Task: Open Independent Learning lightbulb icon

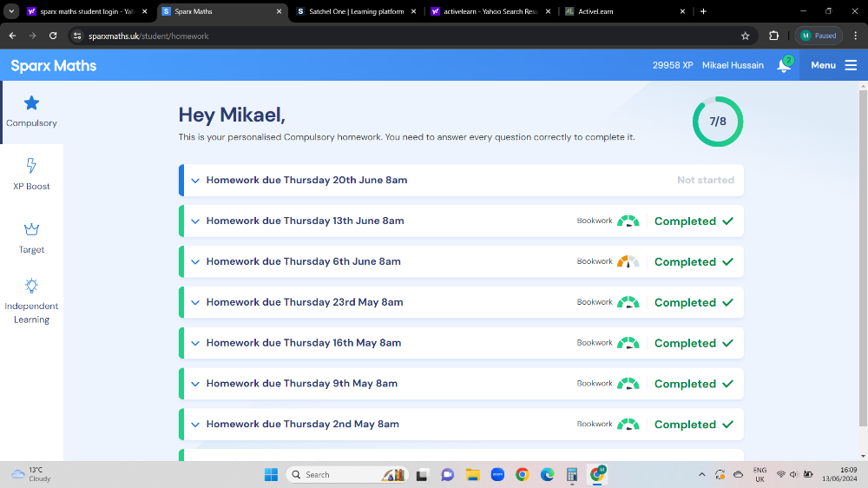Action: point(31,286)
